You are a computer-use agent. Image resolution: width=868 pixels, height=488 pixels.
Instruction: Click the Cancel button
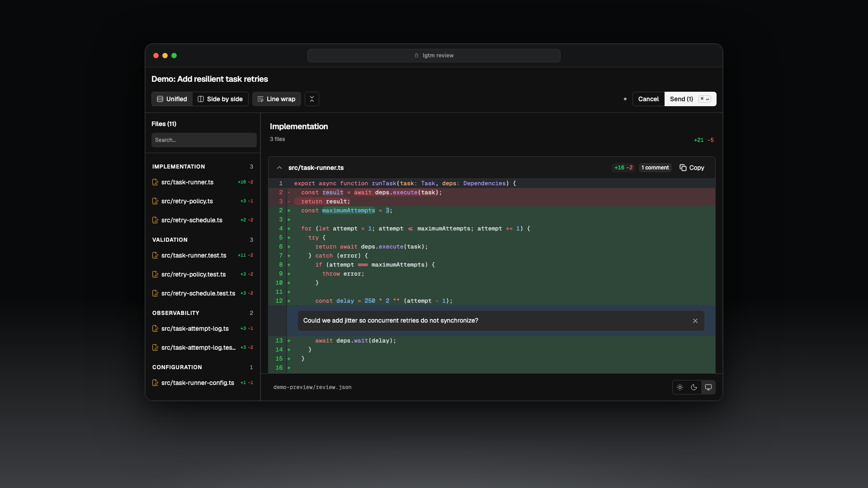(648, 99)
